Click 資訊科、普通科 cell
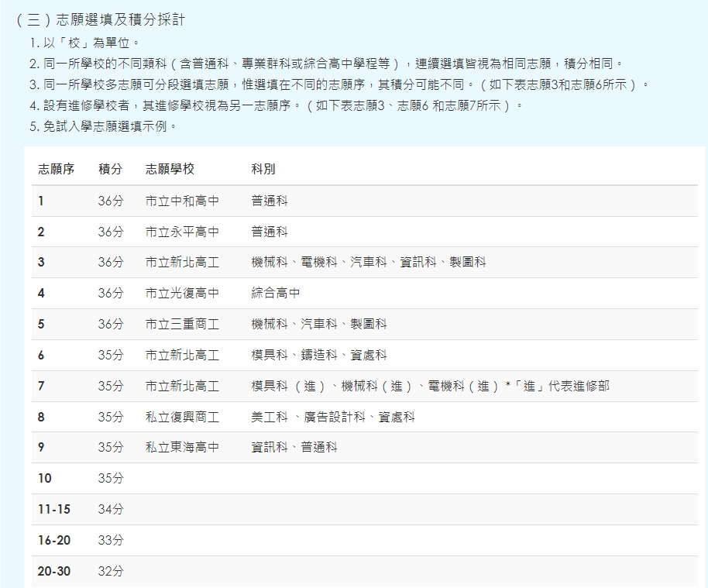Viewport: 708px width, 588px height. (x=294, y=447)
